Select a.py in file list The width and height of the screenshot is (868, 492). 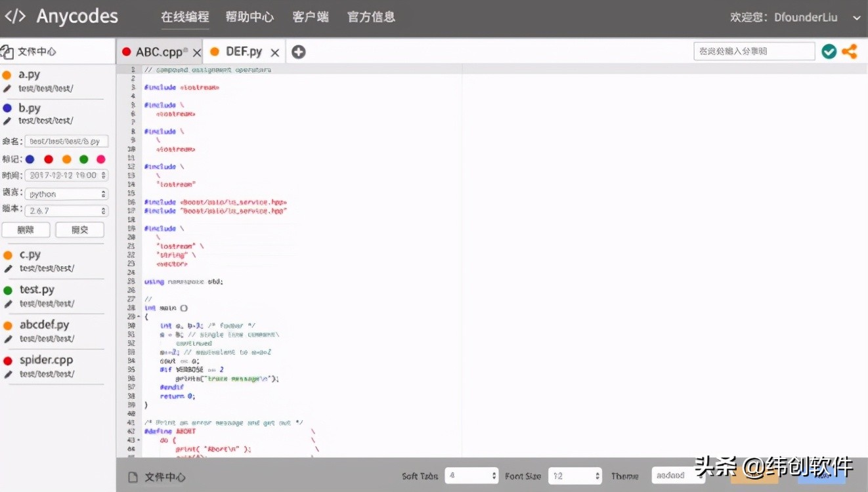[x=30, y=75]
